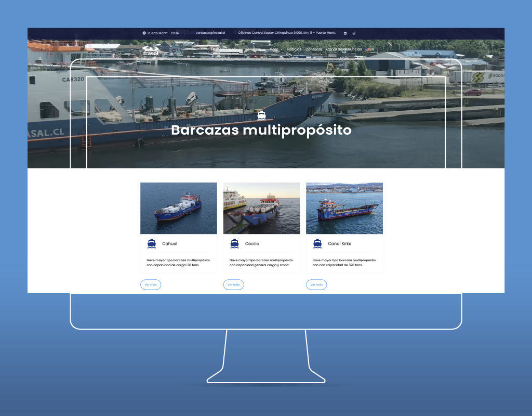The height and width of the screenshot is (416, 532).
Task: Expand the Flota dropdown menu
Action: (x=276, y=49)
